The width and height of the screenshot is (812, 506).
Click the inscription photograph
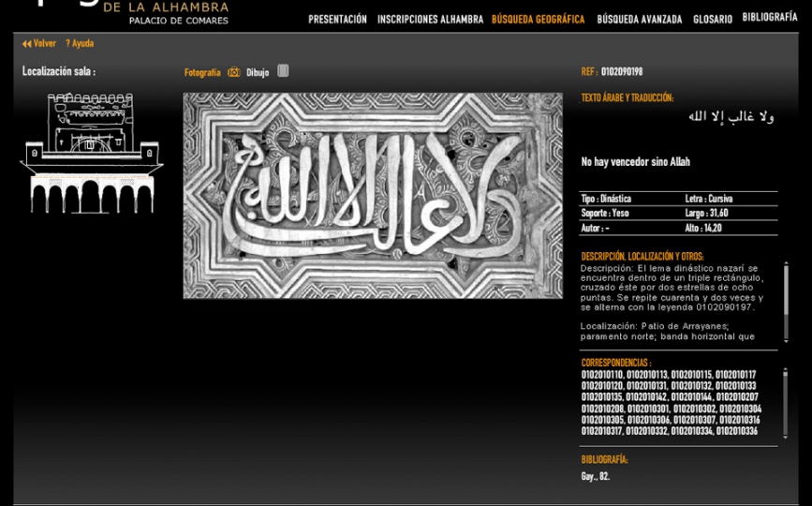[x=373, y=196]
